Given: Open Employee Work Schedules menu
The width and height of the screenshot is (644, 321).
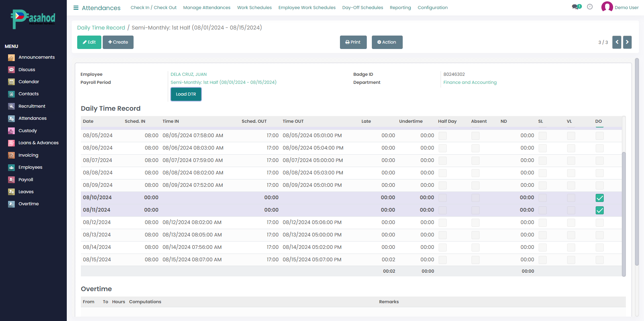Looking at the screenshot, I should point(307,7).
